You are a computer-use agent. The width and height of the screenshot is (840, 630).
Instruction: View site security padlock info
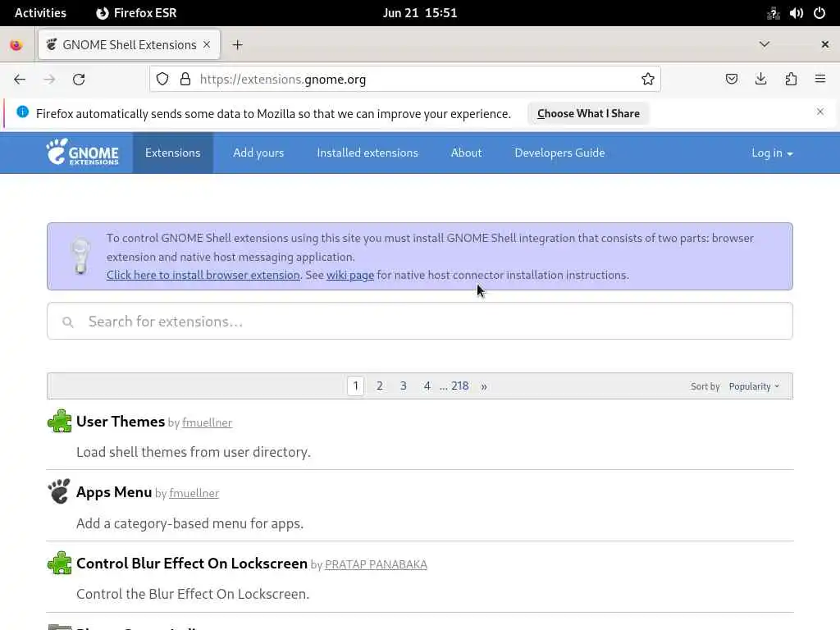click(185, 80)
